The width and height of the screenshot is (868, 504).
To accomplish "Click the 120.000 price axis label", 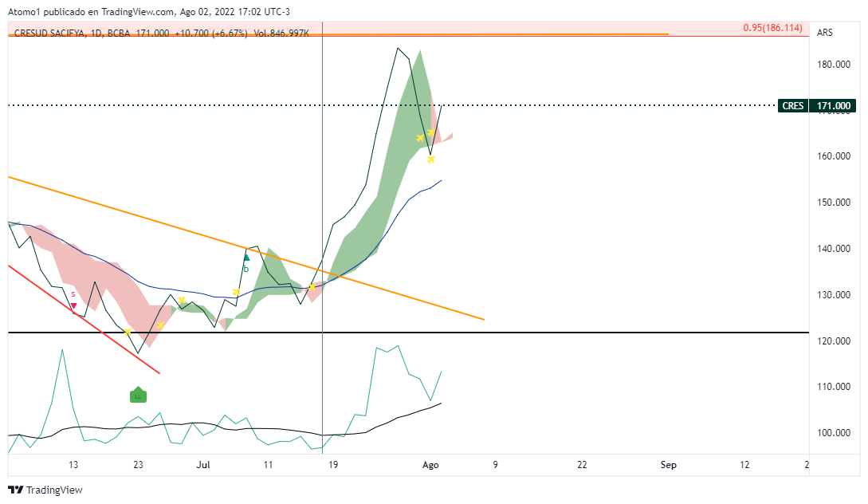I will pos(834,341).
